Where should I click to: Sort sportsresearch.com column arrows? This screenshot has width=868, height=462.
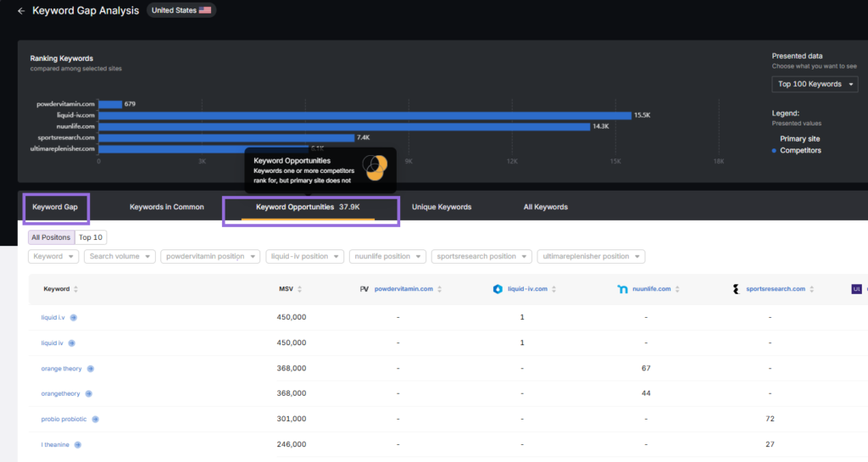(812, 289)
